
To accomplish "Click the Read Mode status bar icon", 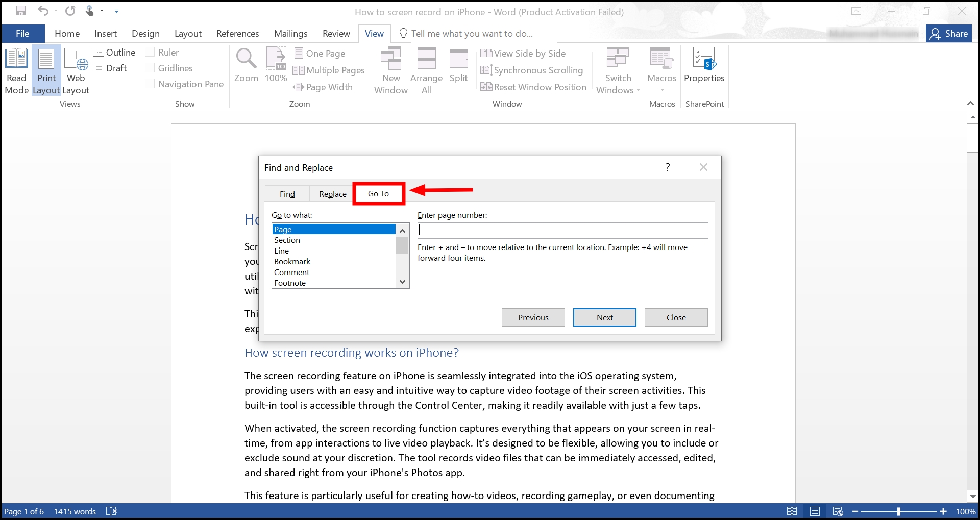I will tap(792, 511).
